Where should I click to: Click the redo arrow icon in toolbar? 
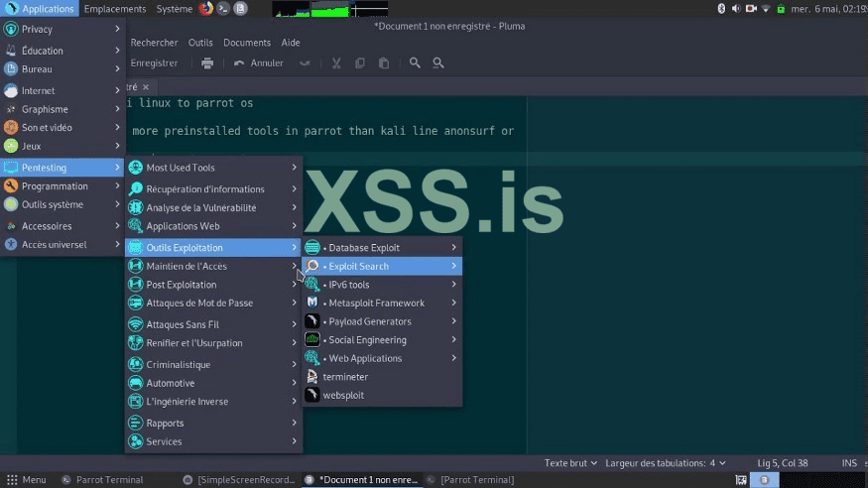pos(305,63)
